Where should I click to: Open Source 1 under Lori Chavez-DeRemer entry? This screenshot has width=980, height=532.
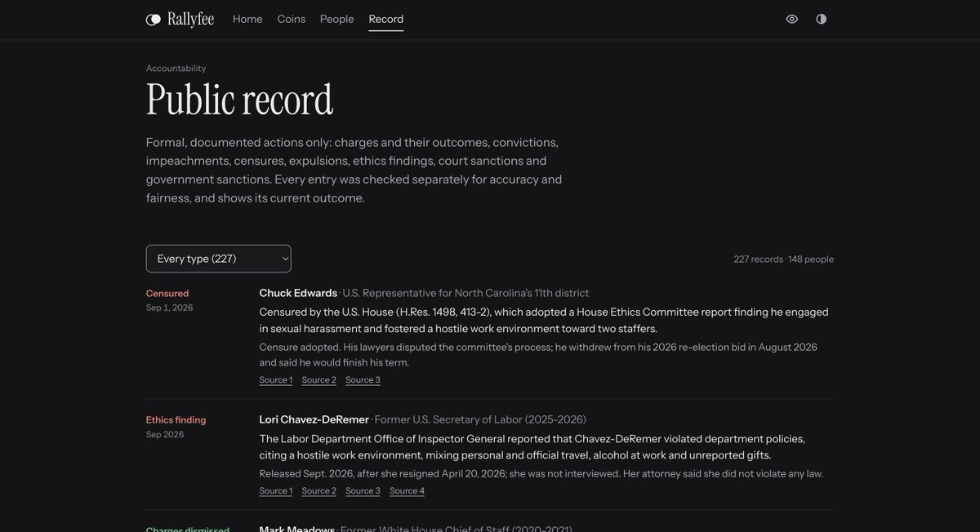coord(276,491)
